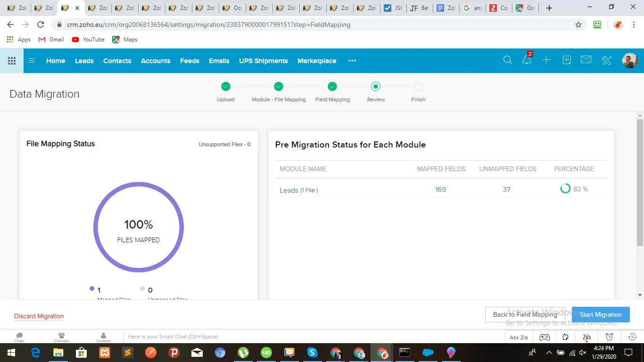Open the Chats panel at bottom left
Viewport: 644px width, 362px height.
[x=19, y=337]
